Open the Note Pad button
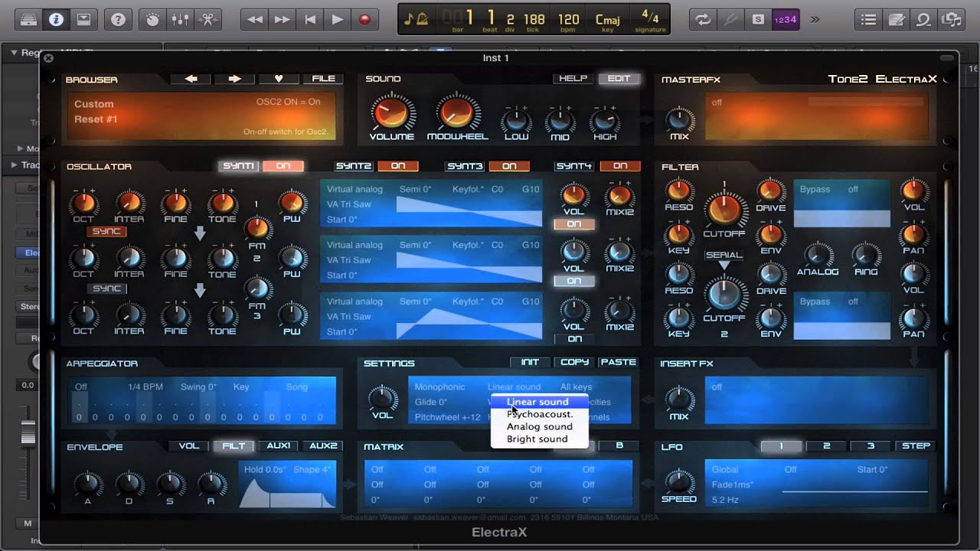This screenshot has width=980, height=551. tap(896, 20)
